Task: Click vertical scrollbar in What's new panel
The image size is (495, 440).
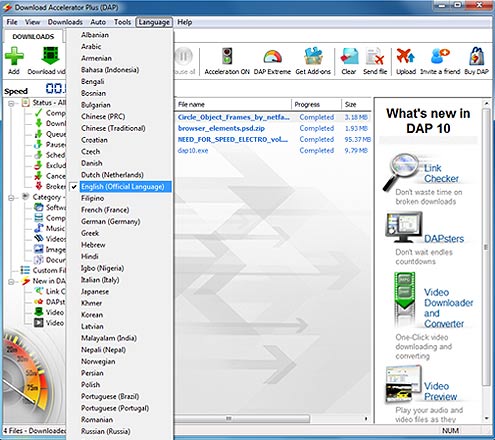Action: coord(487,247)
